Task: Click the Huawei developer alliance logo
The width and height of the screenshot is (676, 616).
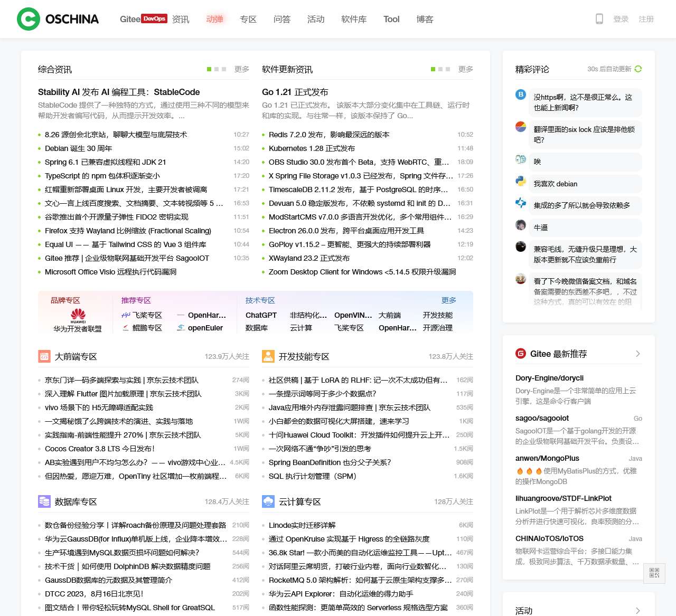Action: (x=78, y=316)
